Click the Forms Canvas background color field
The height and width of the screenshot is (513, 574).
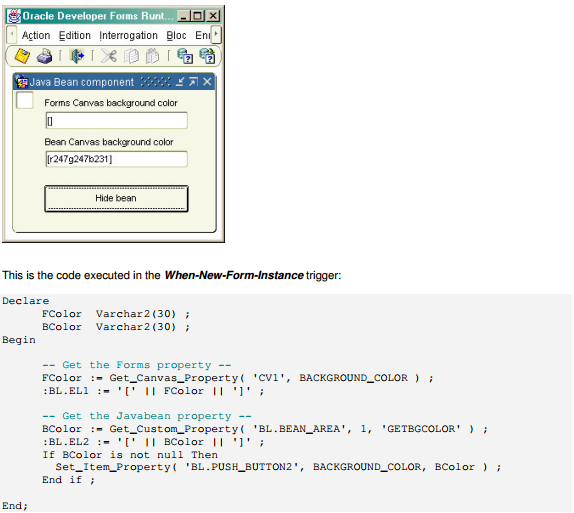(x=116, y=120)
